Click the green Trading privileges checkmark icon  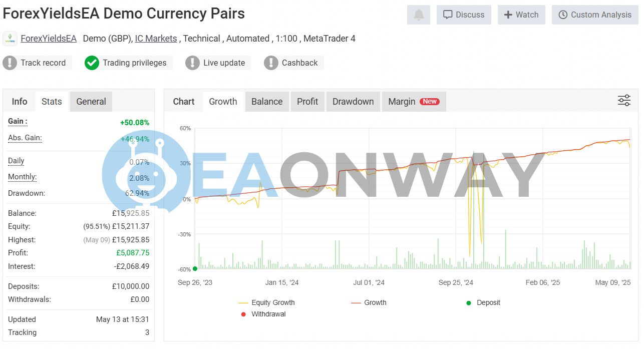[92, 63]
